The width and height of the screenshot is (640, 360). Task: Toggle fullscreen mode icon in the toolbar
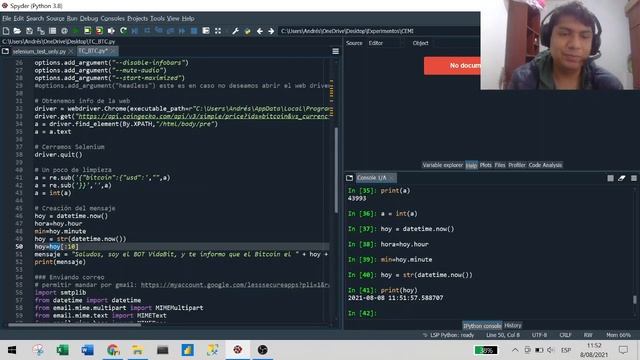click(x=218, y=31)
